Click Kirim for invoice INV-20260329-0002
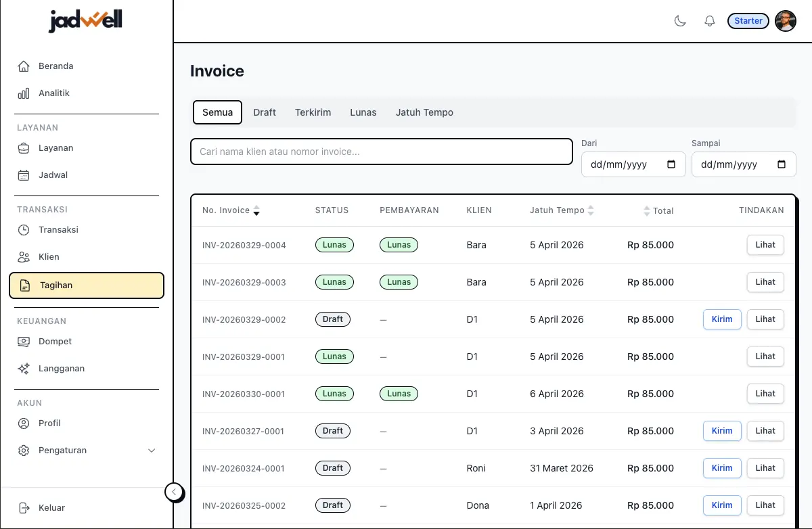 [722, 319]
